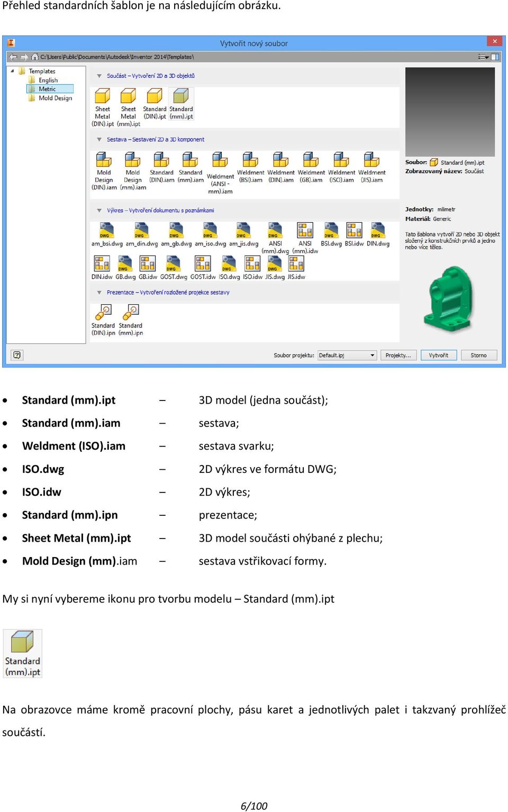Close the Vytvořit nový soubor dialog

(495, 41)
